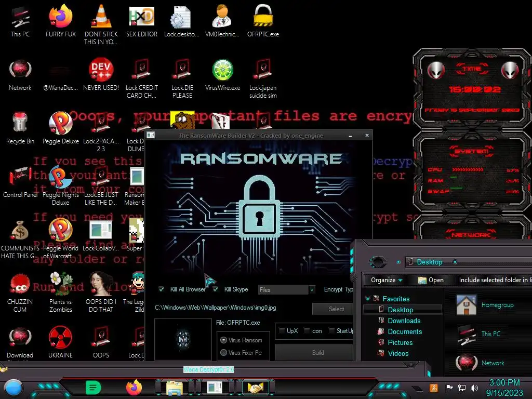
Task: Click the network tray icon
Action: point(462,388)
